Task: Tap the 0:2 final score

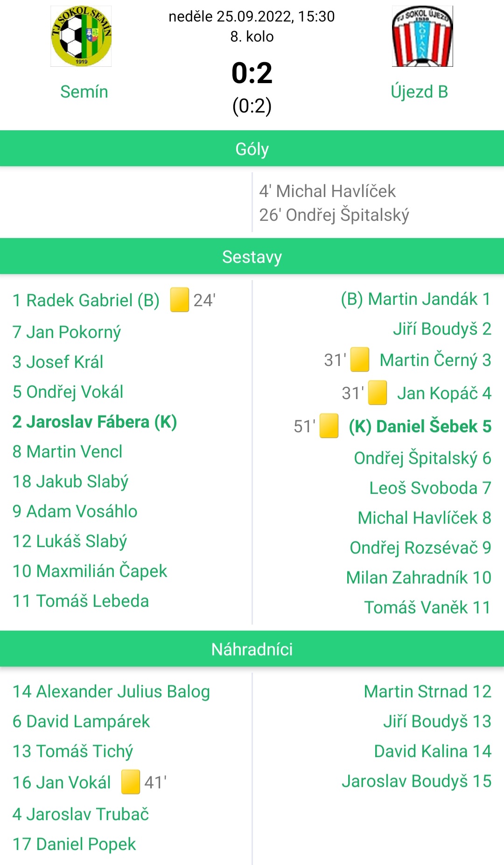Action: pos(252,73)
